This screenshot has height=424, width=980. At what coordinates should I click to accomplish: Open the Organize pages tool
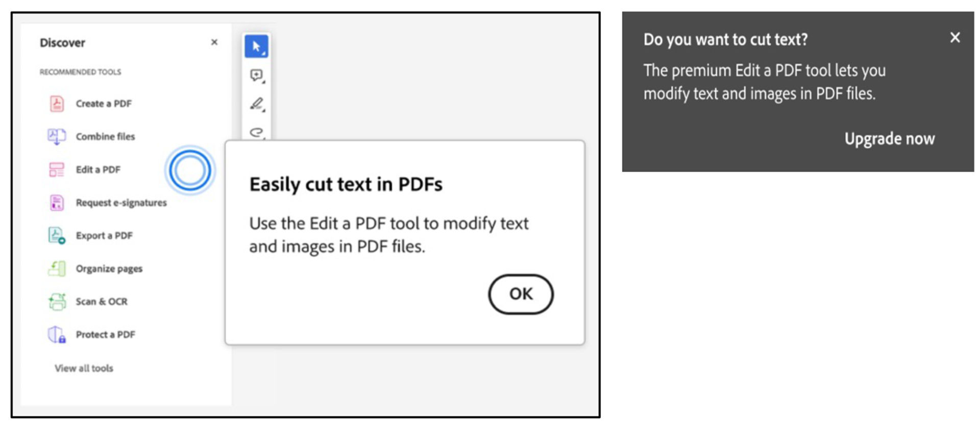(109, 268)
